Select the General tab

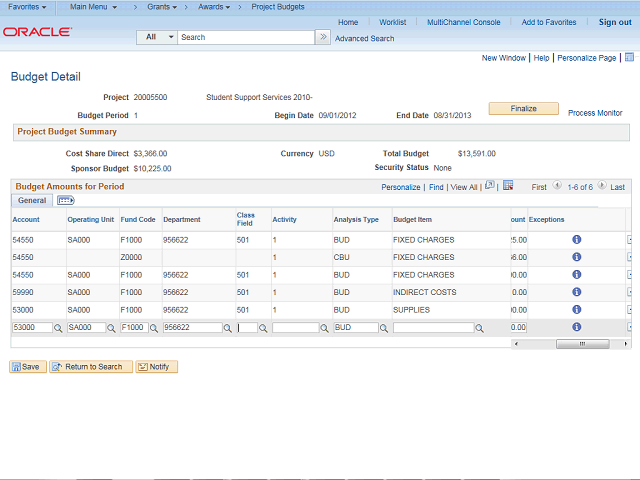(32, 201)
